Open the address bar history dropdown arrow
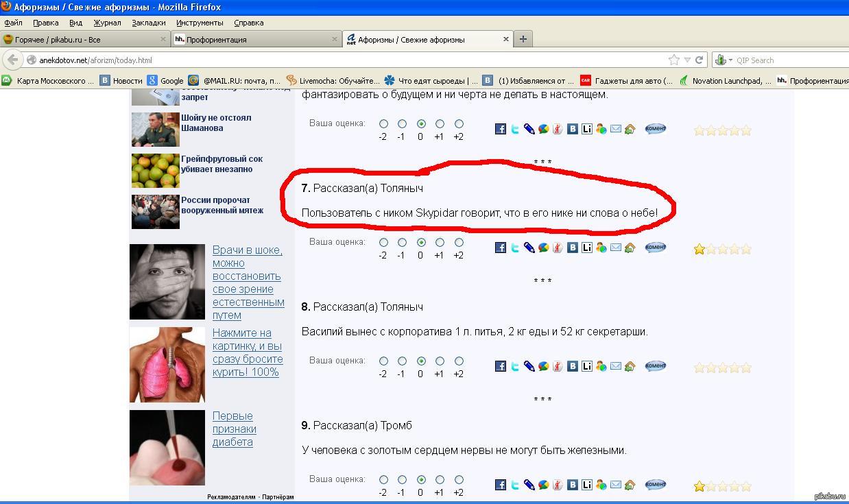This screenshot has width=849, height=504. [689, 60]
